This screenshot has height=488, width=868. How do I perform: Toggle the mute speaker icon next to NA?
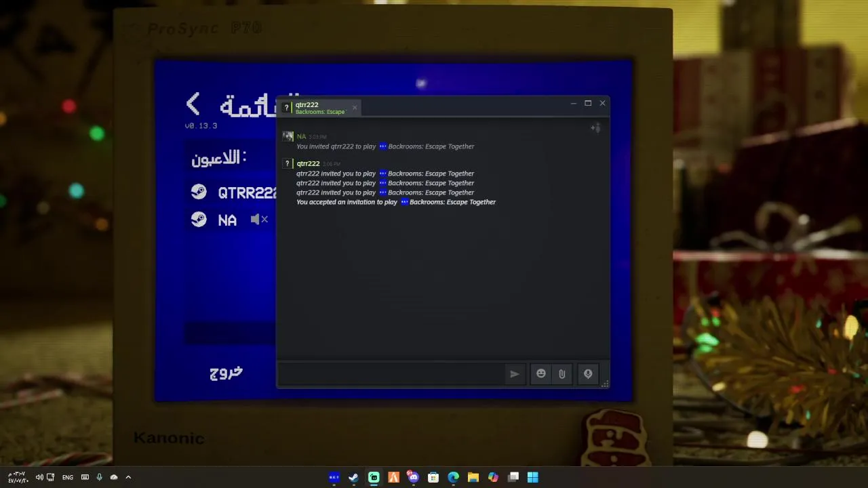tap(259, 219)
